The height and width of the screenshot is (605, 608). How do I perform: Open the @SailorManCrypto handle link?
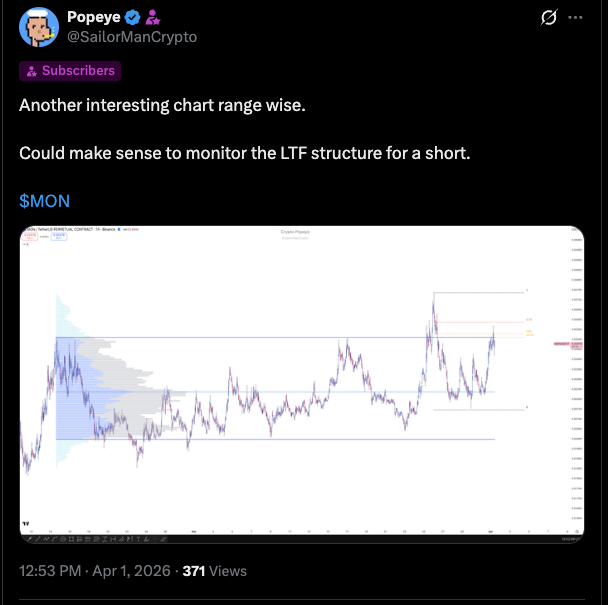point(131,36)
